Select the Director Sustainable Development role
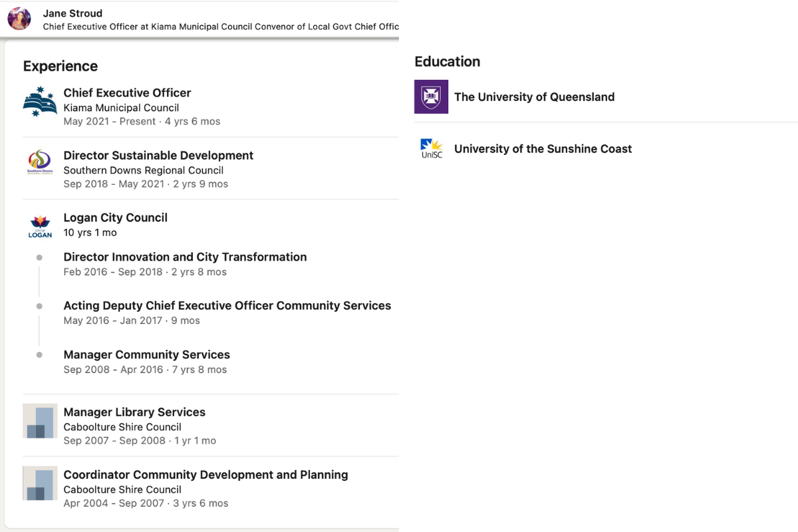798x532 pixels. 158,155
